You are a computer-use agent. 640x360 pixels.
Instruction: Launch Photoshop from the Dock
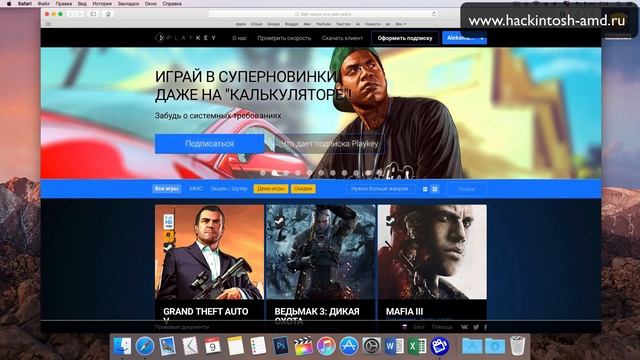pyautogui.click(x=280, y=346)
